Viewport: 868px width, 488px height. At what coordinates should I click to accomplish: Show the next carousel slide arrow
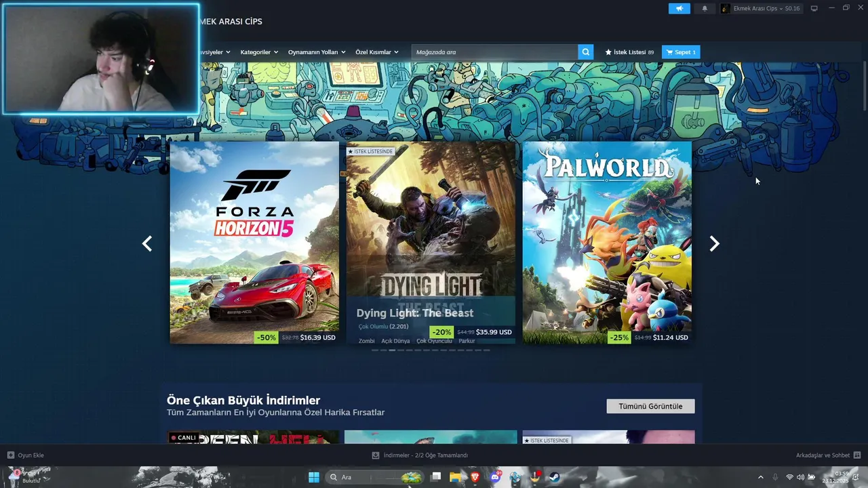714,244
